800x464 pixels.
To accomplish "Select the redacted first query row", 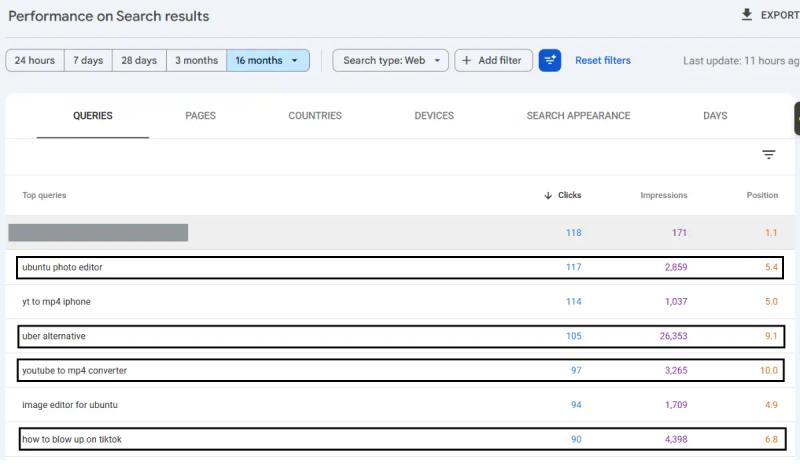I will point(400,233).
